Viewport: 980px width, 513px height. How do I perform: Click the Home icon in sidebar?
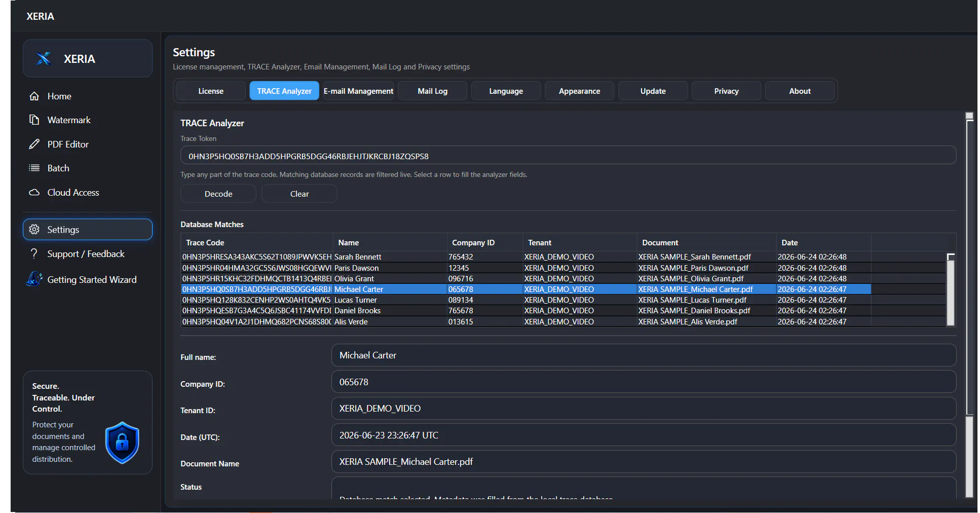pos(34,96)
